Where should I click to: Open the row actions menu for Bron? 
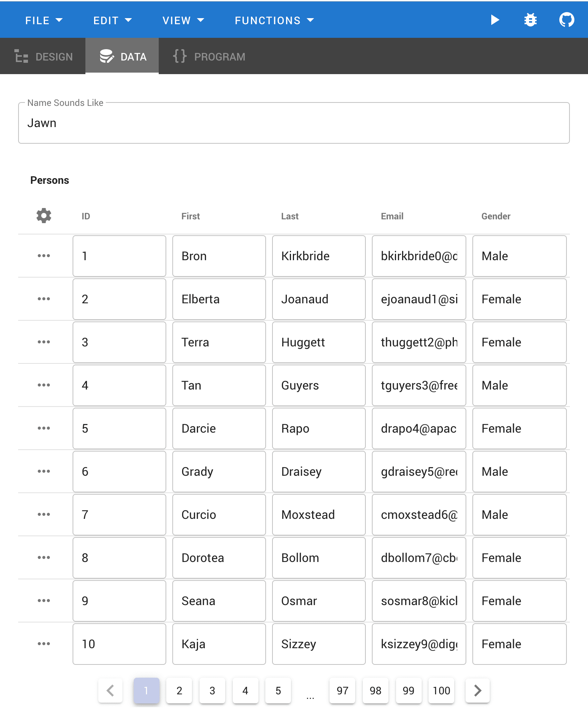(x=44, y=256)
